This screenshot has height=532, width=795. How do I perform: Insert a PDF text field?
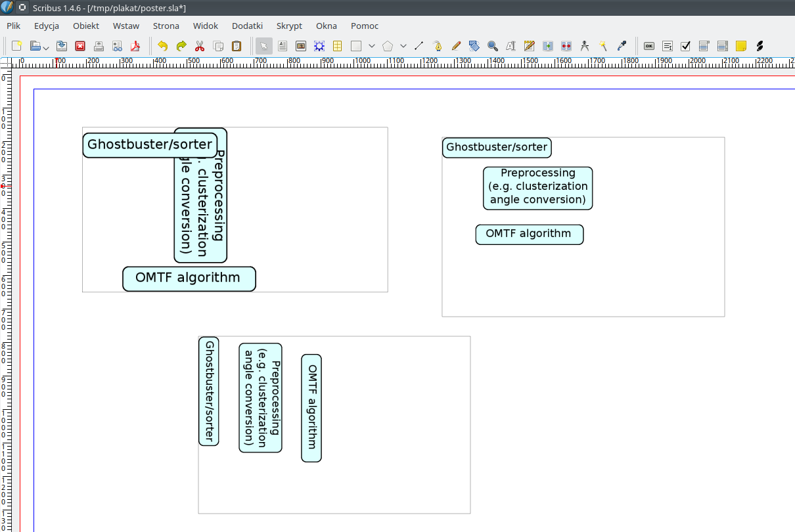click(x=668, y=46)
